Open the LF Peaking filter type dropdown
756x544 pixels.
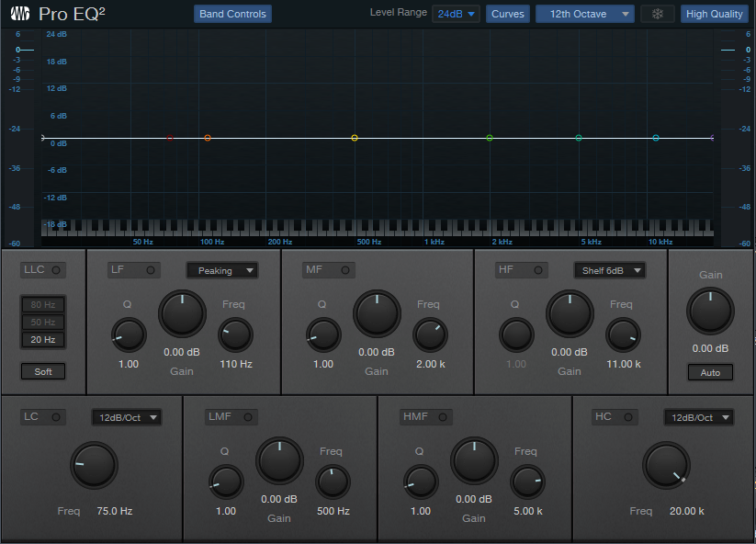[x=222, y=270]
